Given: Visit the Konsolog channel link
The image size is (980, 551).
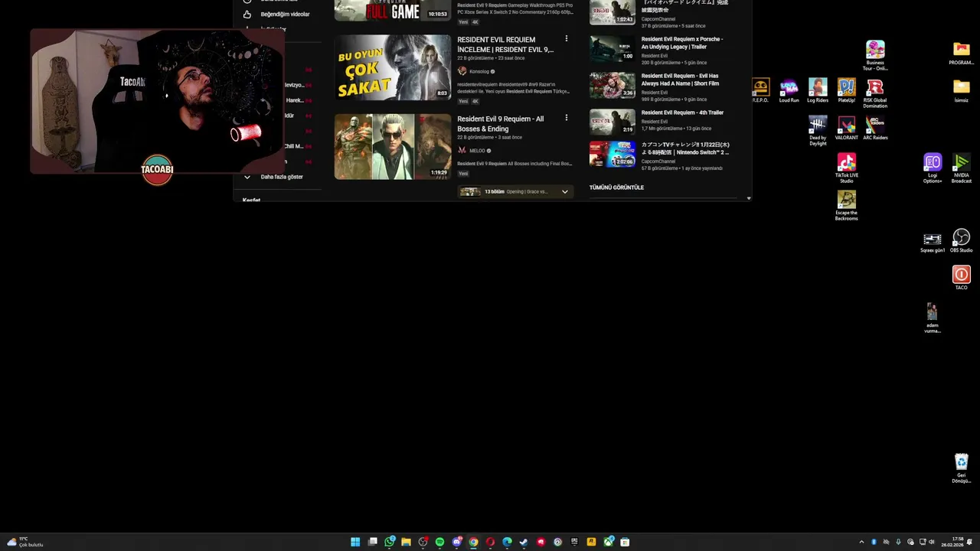Looking at the screenshot, I should [479, 71].
